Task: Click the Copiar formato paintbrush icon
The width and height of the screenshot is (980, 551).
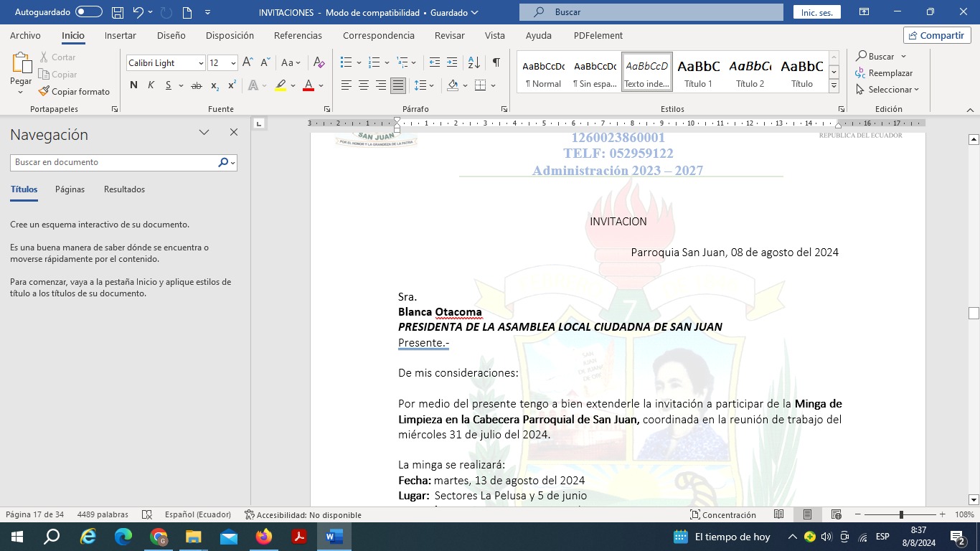Action: (x=44, y=92)
